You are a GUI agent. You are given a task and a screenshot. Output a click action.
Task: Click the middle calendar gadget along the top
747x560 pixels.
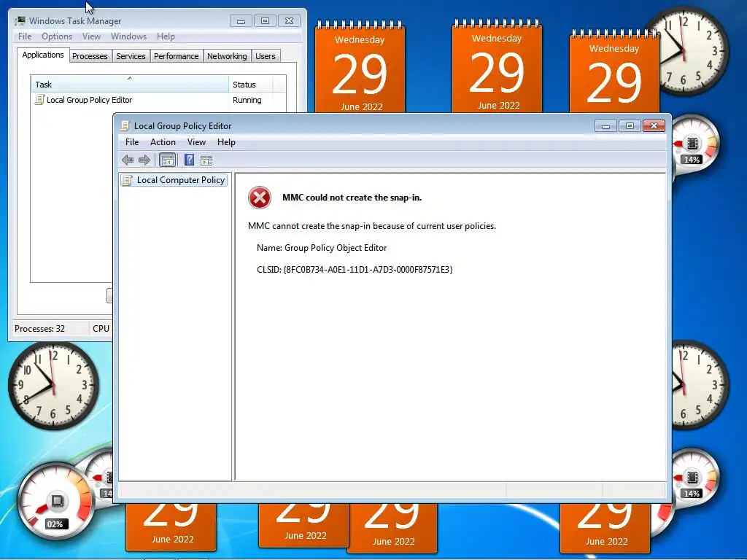point(497,66)
